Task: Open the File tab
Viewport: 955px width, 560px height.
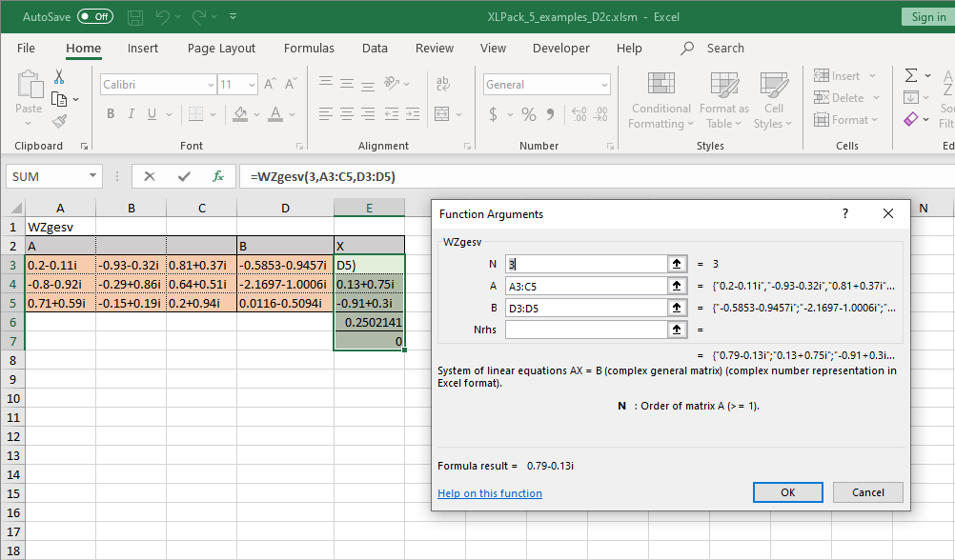Action: click(26, 48)
